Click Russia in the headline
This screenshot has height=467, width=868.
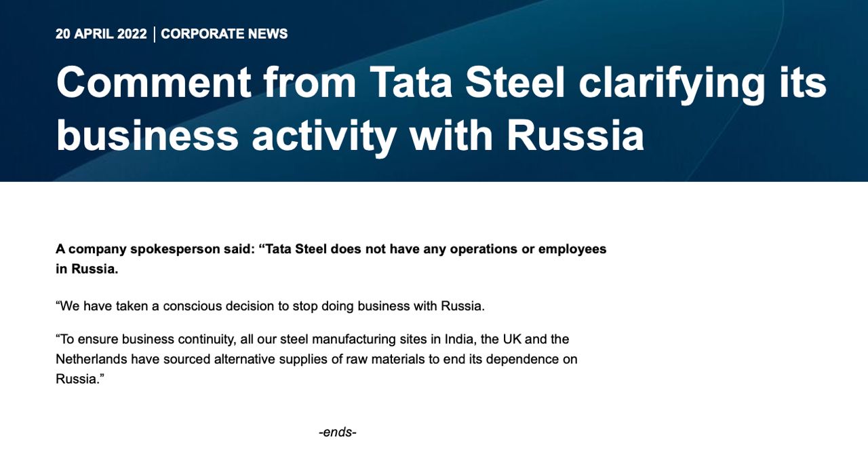tap(575, 134)
